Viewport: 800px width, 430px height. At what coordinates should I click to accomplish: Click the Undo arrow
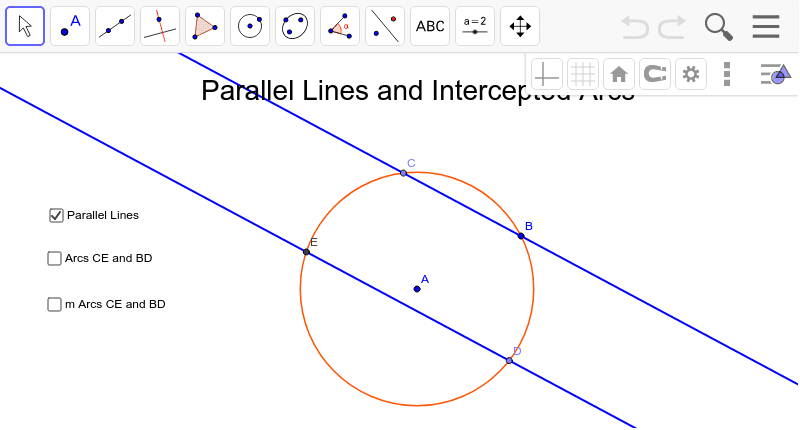pos(635,27)
